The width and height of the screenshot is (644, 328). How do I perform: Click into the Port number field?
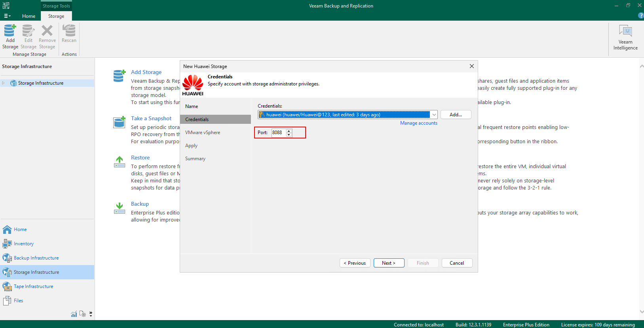click(279, 133)
